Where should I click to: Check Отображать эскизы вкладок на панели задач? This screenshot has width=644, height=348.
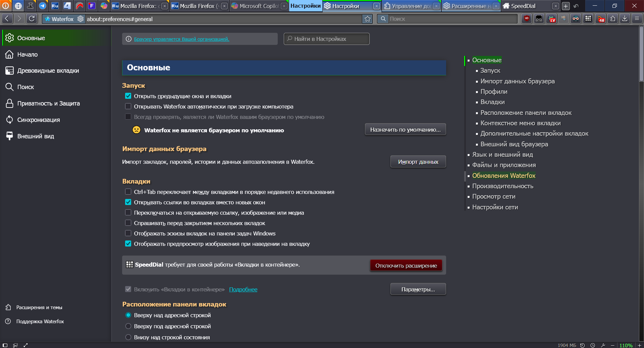click(x=128, y=233)
